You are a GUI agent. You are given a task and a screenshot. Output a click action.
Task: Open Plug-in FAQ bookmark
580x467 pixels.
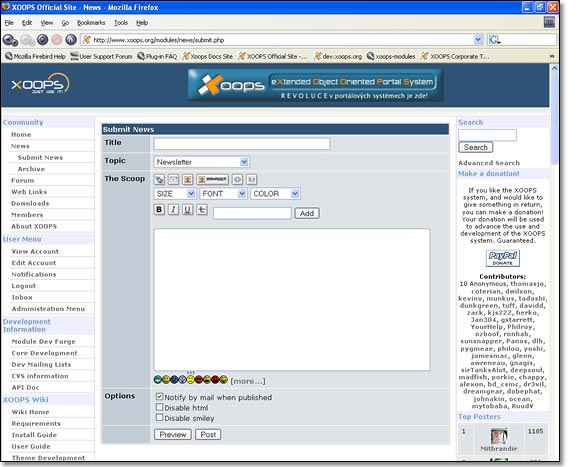(x=157, y=57)
